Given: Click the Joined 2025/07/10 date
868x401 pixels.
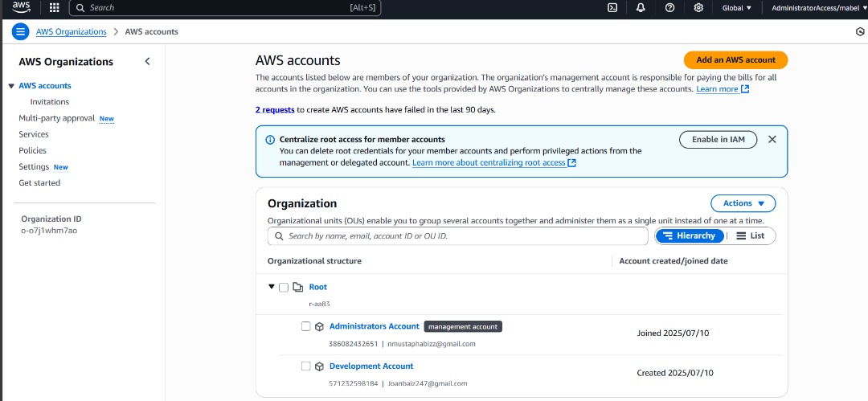Looking at the screenshot, I should click(x=673, y=333).
